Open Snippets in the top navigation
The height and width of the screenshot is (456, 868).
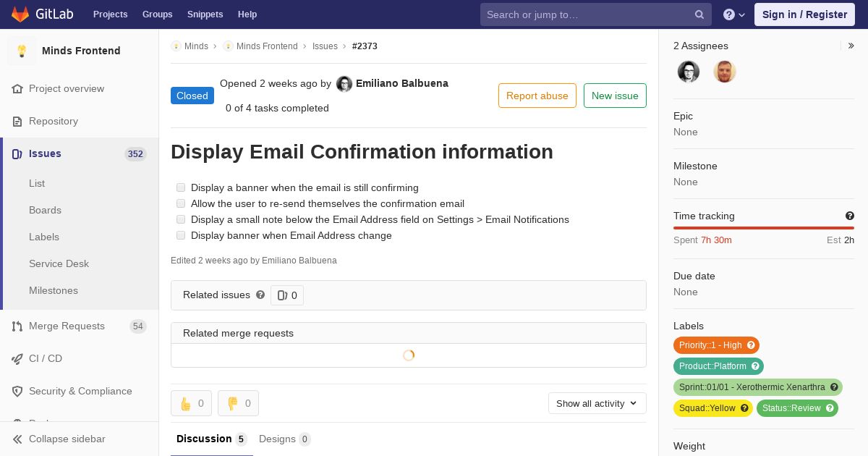click(205, 14)
